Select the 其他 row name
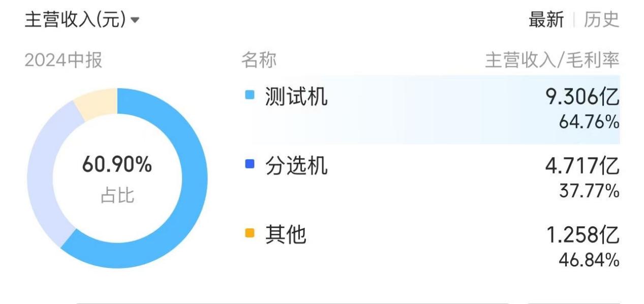This screenshot has width=644, height=304. coord(286,234)
